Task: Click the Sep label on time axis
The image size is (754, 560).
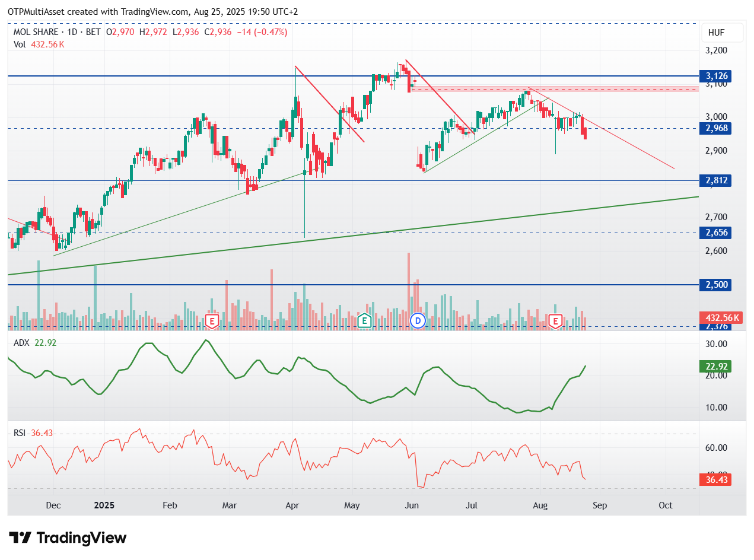Action: pos(599,505)
